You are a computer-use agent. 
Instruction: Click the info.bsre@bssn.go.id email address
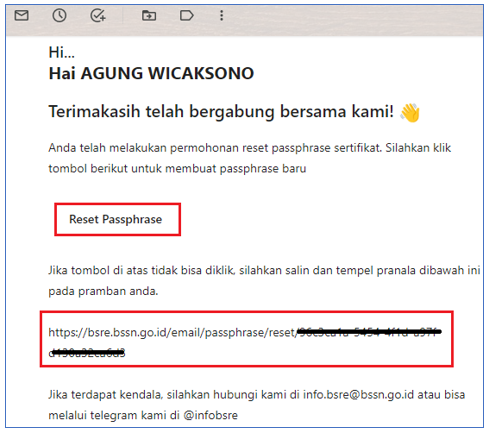[x=358, y=395]
